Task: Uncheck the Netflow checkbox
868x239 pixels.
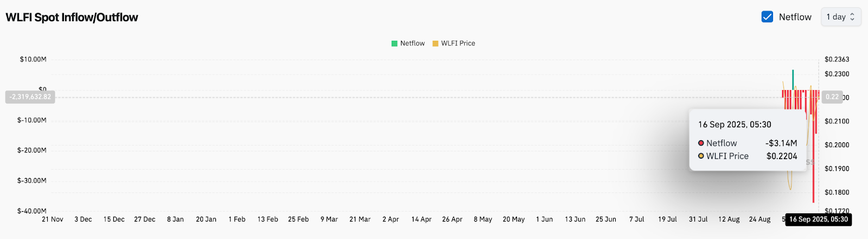Action: point(767,17)
